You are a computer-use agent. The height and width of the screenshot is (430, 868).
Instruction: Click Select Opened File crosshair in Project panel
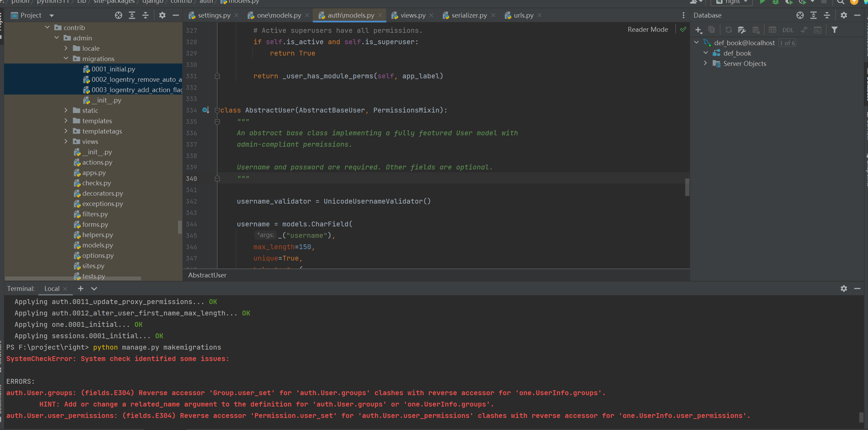pyautogui.click(x=118, y=15)
